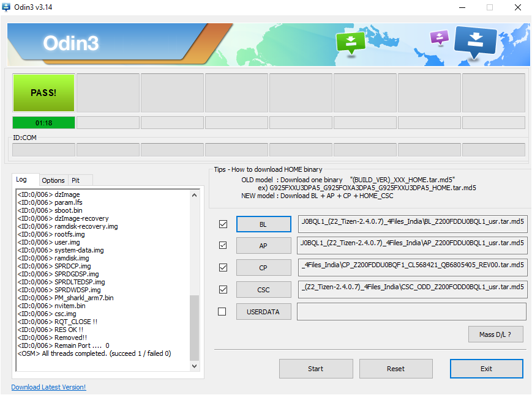Select log line 'user.img'
Image resolution: width=532 pixels, height=395 pixels.
[49, 242]
